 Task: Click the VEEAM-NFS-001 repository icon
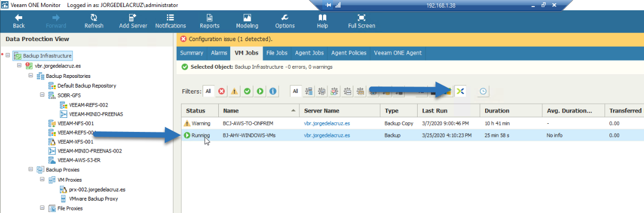[x=52, y=123]
